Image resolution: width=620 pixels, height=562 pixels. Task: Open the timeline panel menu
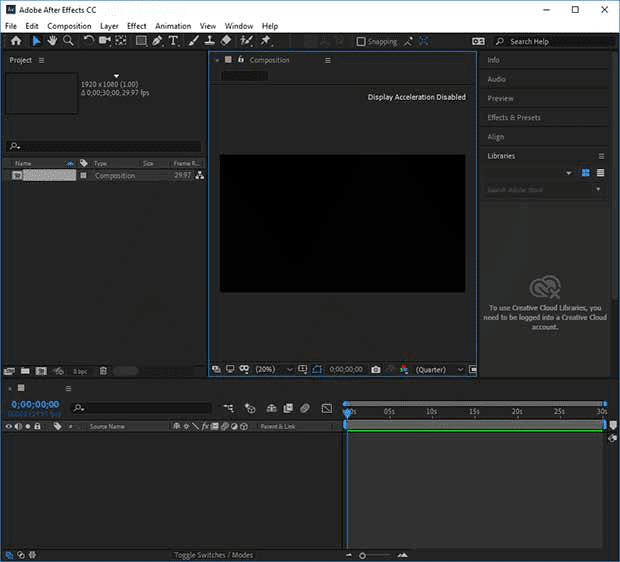[68, 388]
